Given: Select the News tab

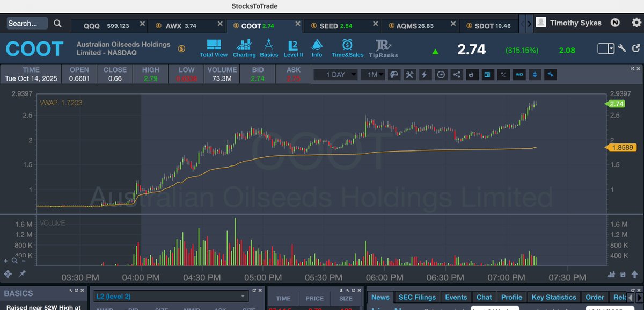Looking at the screenshot, I should click(380, 297).
